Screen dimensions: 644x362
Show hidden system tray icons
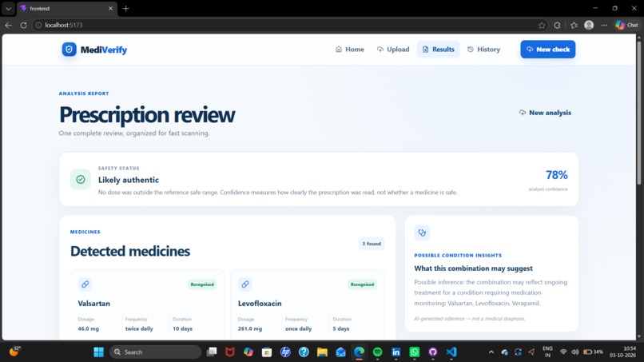(x=491, y=352)
